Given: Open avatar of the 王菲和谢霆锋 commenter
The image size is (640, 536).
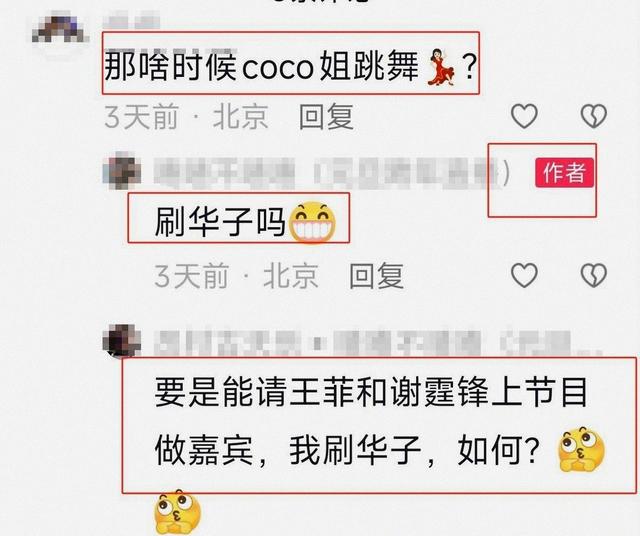Looking at the screenshot, I should [x=122, y=341].
